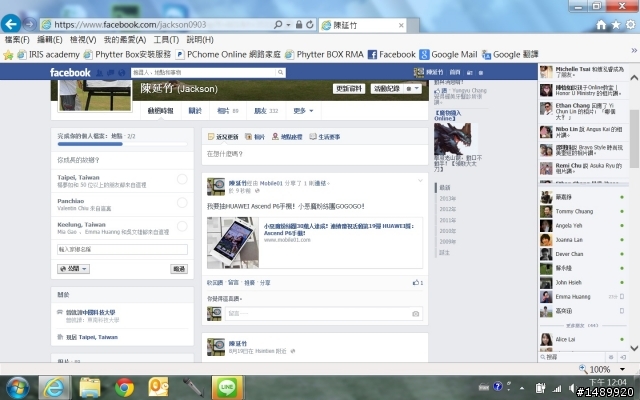Open the PChome Online favorites link

click(229, 54)
